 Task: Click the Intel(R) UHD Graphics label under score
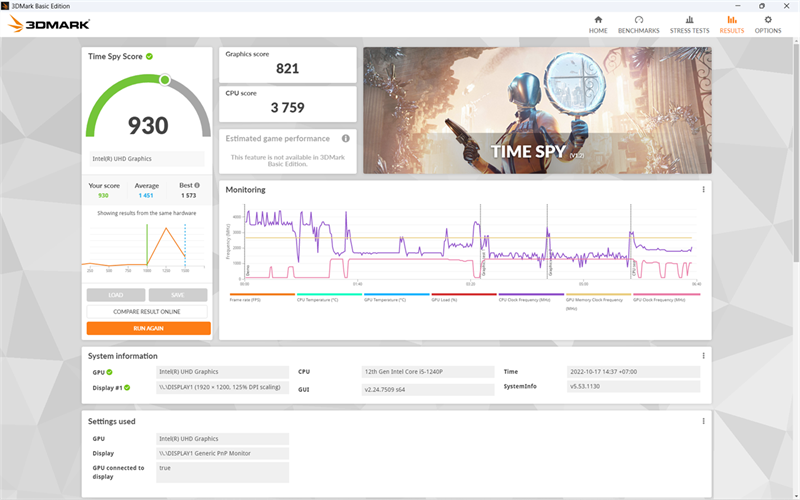(x=147, y=159)
